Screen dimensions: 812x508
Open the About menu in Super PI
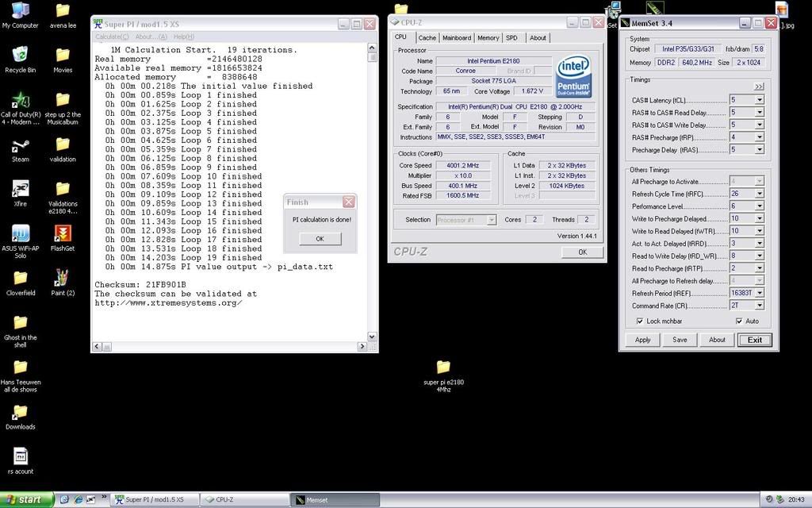151,37
